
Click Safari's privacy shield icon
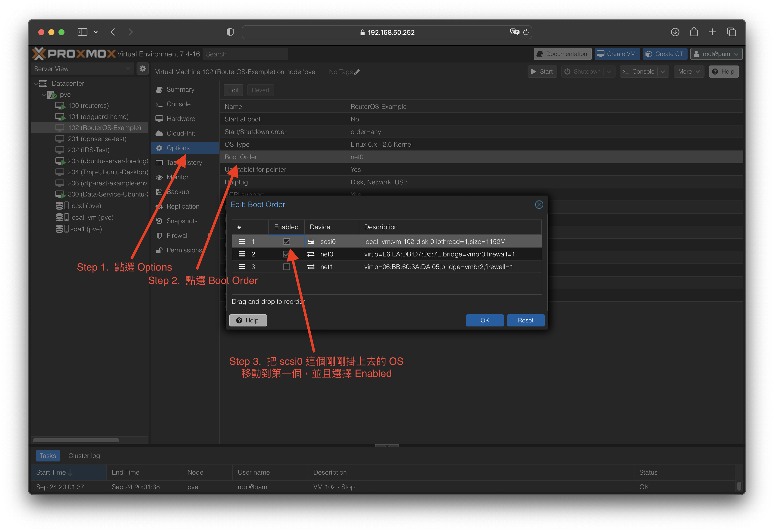230,32
